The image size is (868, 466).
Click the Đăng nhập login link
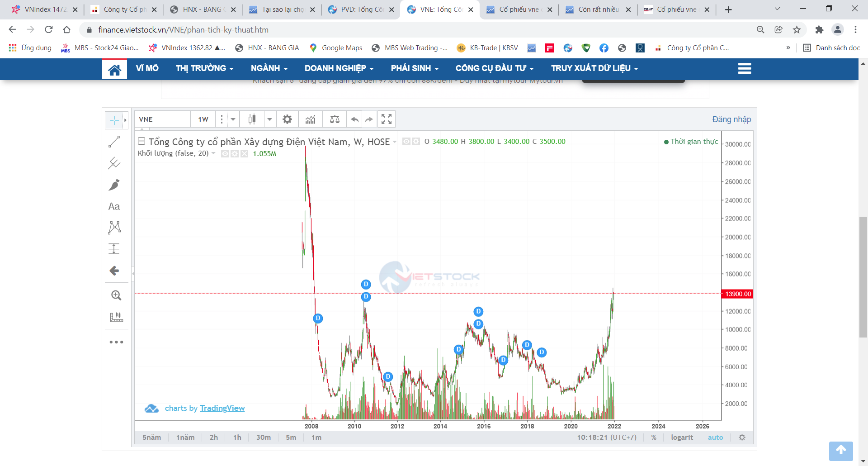click(731, 119)
